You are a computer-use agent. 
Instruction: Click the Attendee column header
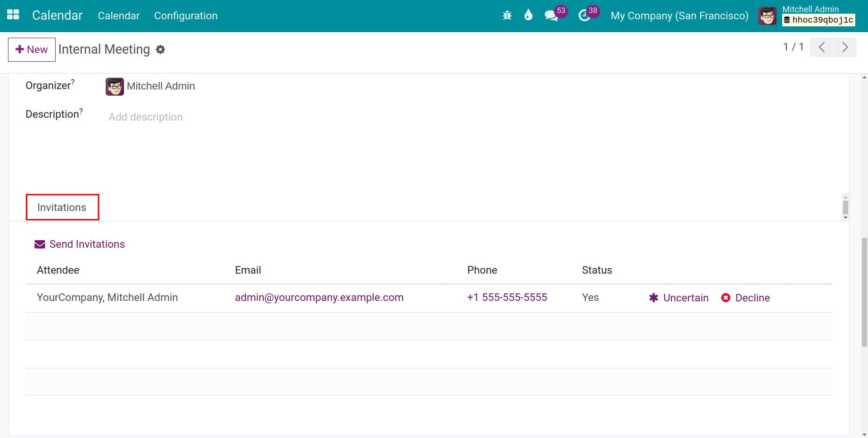[58, 270]
